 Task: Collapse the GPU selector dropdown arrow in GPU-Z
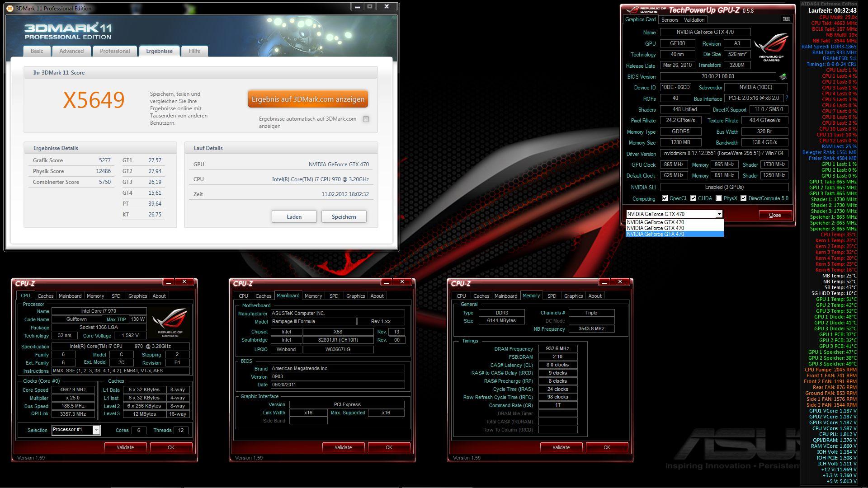pyautogui.click(x=719, y=214)
